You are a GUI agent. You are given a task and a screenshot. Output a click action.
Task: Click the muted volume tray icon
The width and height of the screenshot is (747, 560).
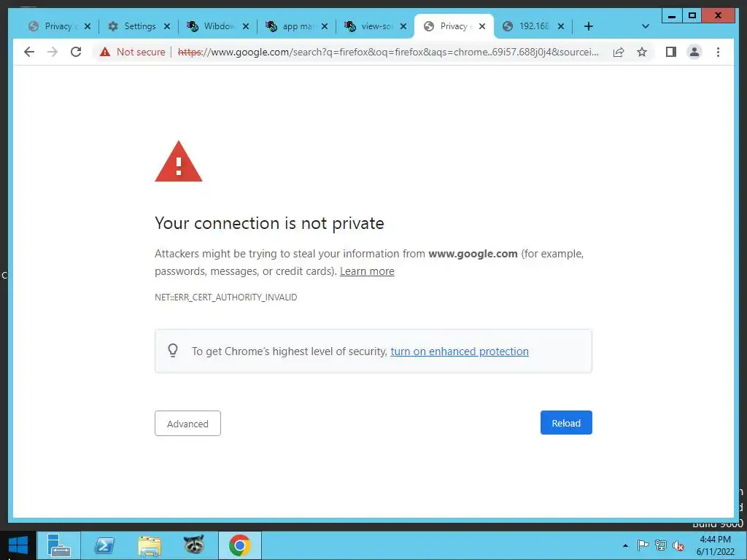[678, 545]
